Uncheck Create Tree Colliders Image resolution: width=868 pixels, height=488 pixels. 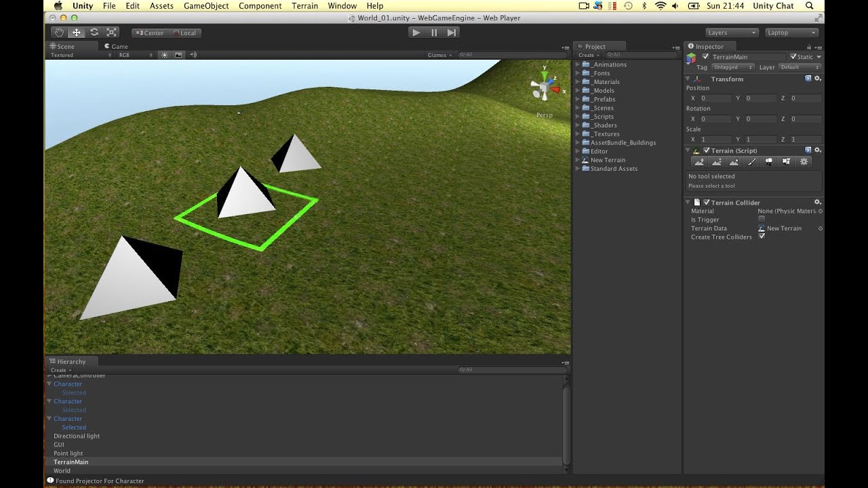(762, 237)
